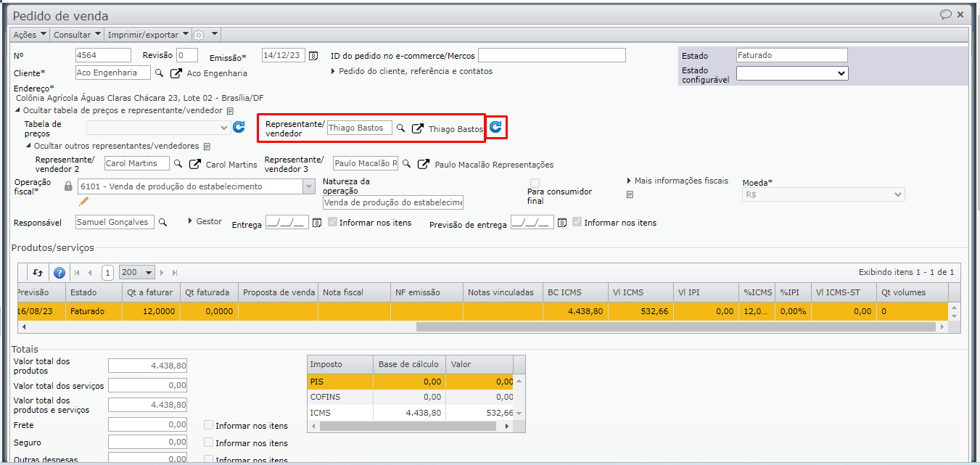Go to next page of products grid
This screenshot has height=465, width=980.
[x=161, y=273]
